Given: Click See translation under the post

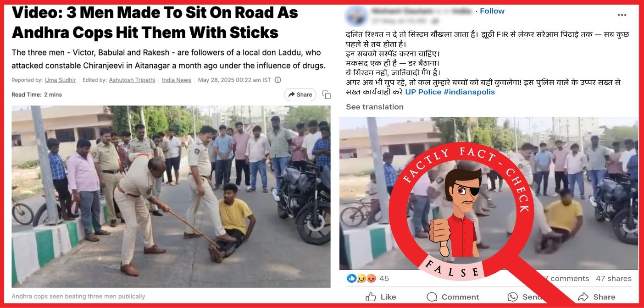Looking at the screenshot, I should [x=375, y=107].
